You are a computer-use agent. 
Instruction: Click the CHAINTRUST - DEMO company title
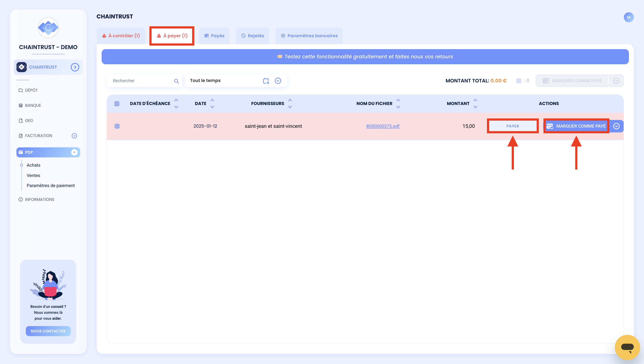pos(48,47)
